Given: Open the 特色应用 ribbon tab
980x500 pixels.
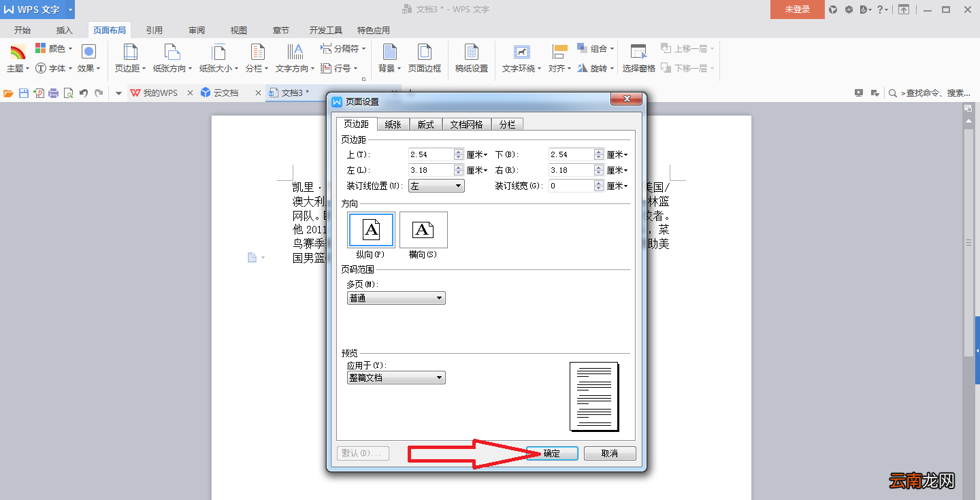Looking at the screenshot, I should click(x=374, y=30).
